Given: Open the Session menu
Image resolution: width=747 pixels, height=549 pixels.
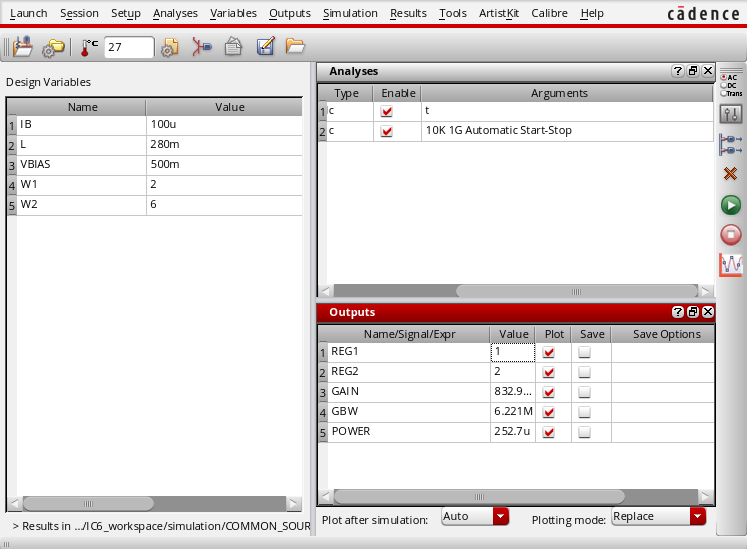Looking at the screenshot, I should tap(79, 13).
